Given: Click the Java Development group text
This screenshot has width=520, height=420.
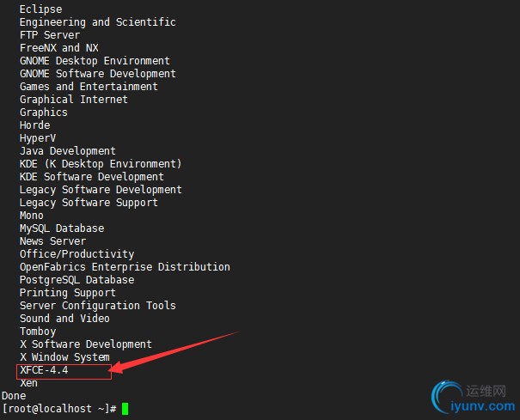Looking at the screenshot, I should (68, 151).
